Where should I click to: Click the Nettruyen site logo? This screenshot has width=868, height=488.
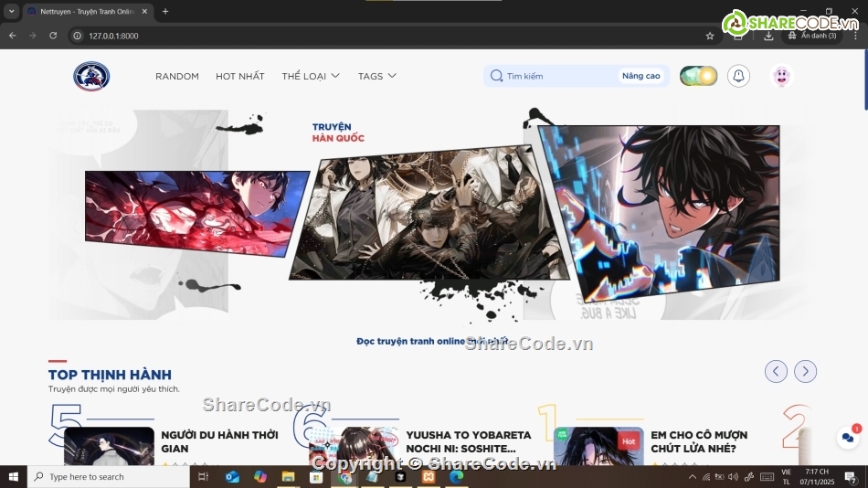(x=91, y=76)
